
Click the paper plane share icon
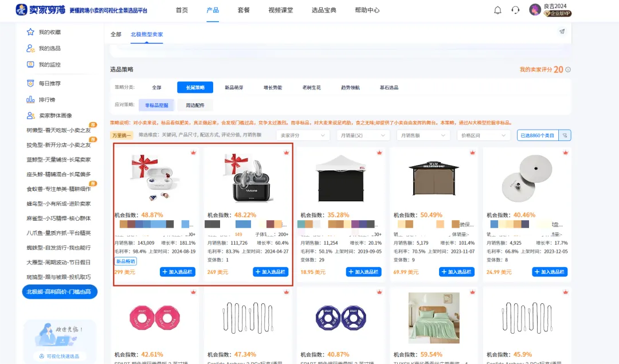(x=562, y=32)
